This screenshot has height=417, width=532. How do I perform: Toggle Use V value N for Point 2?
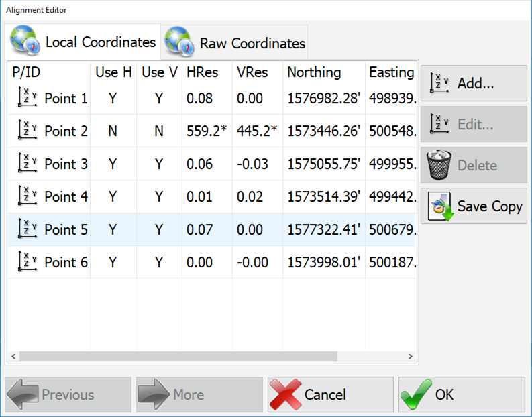(x=159, y=131)
